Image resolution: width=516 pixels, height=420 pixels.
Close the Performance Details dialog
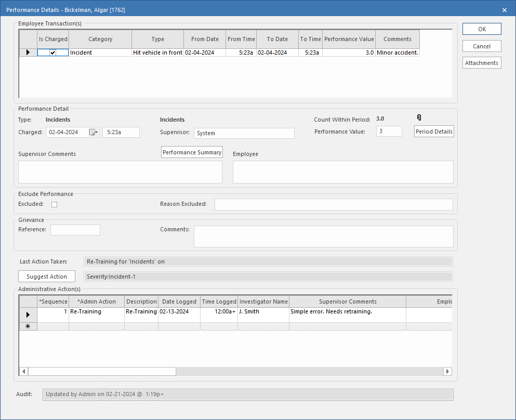504,10
